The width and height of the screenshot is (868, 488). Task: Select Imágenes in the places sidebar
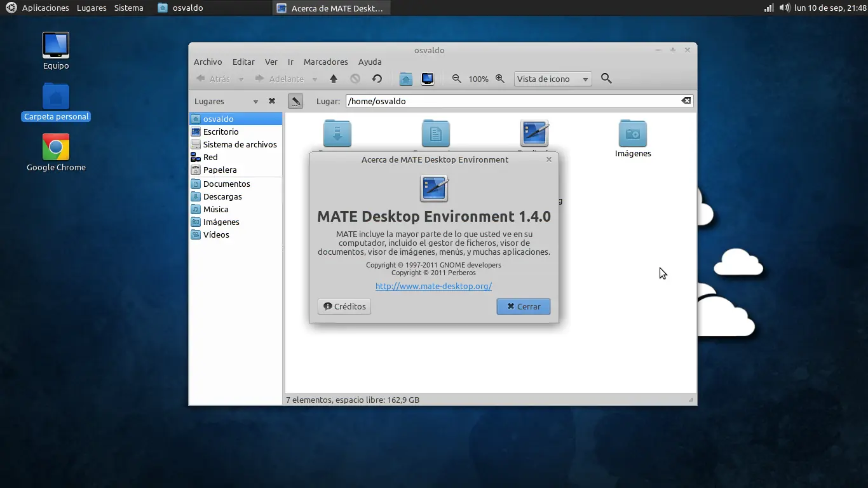236,222
